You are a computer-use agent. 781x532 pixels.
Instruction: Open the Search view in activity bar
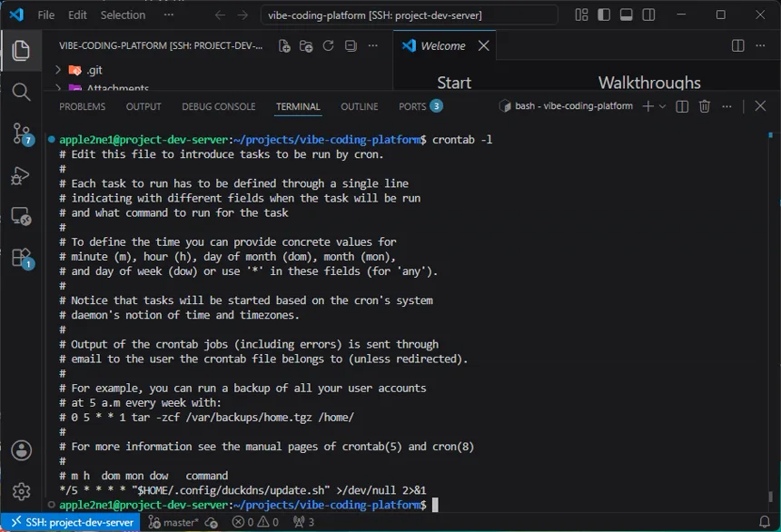21,93
